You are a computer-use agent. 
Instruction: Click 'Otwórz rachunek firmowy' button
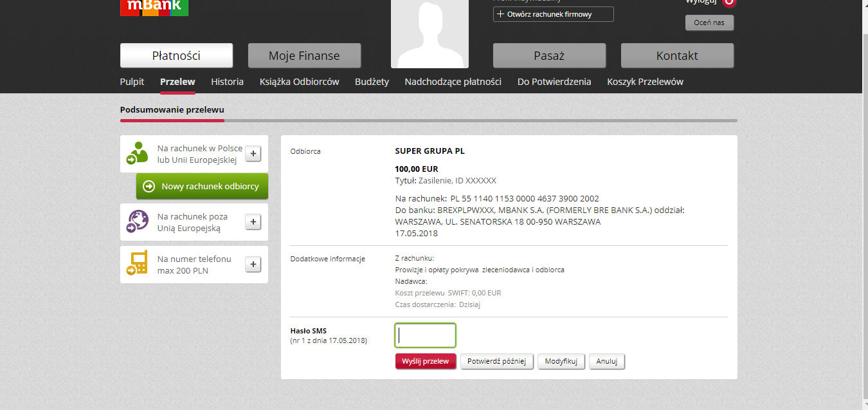[x=553, y=14]
